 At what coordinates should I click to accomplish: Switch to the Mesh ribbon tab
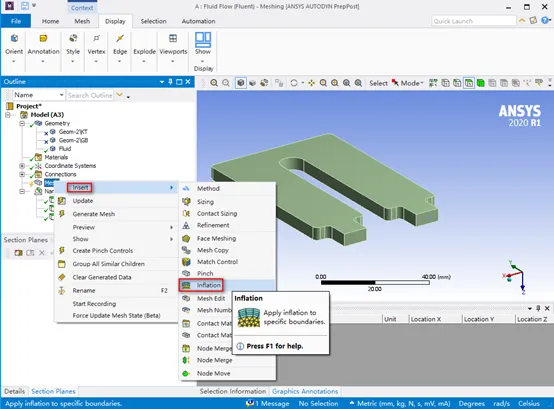(x=82, y=21)
